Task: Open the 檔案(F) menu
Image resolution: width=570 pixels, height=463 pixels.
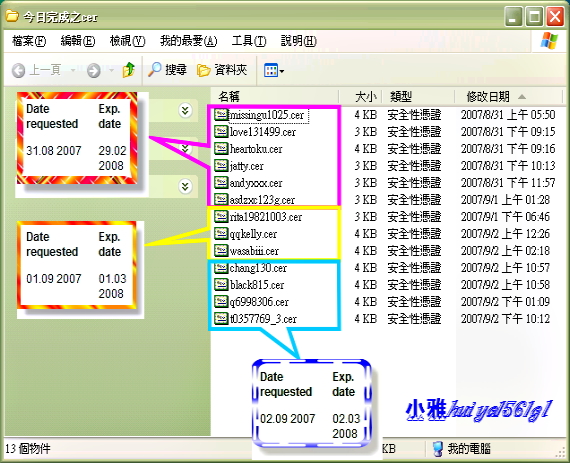Action: point(29,41)
